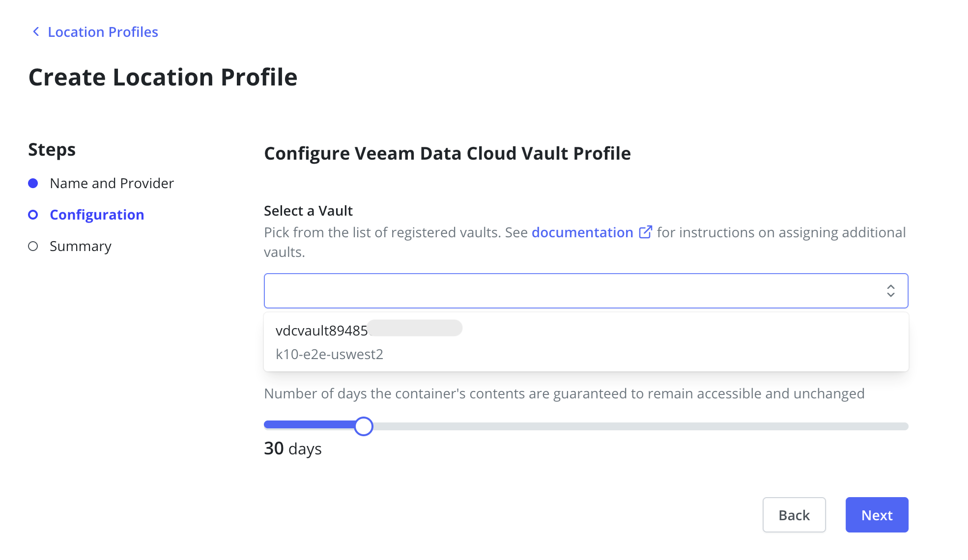Go to the Name and Provider step label
The height and width of the screenshot is (560, 968).
[x=112, y=183]
